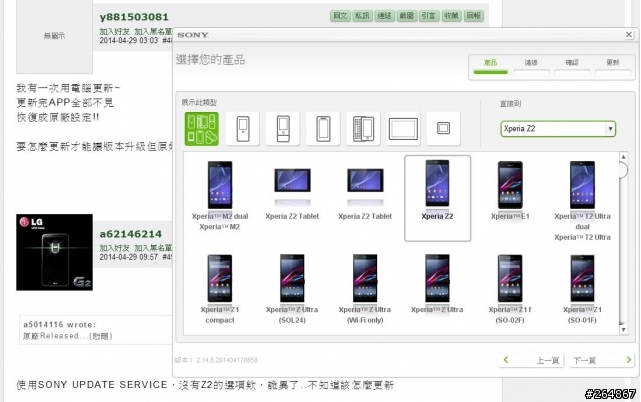Image resolution: width=641 pixels, height=402 pixels.
Task: Click the version number text 2.14.6
Action: pyautogui.click(x=216, y=360)
